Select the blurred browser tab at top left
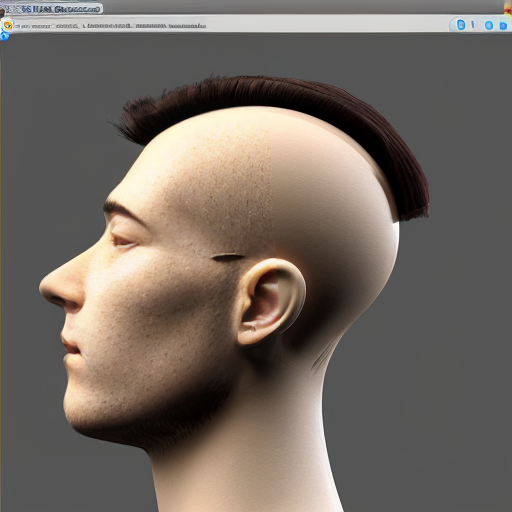Viewport: 512px width, 512px height. (x=53, y=9)
